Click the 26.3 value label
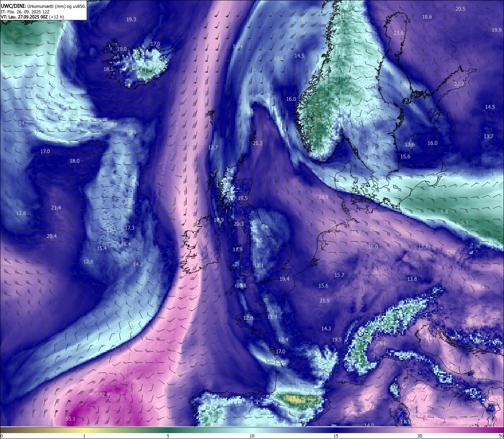504x439 pixels. click(x=377, y=272)
